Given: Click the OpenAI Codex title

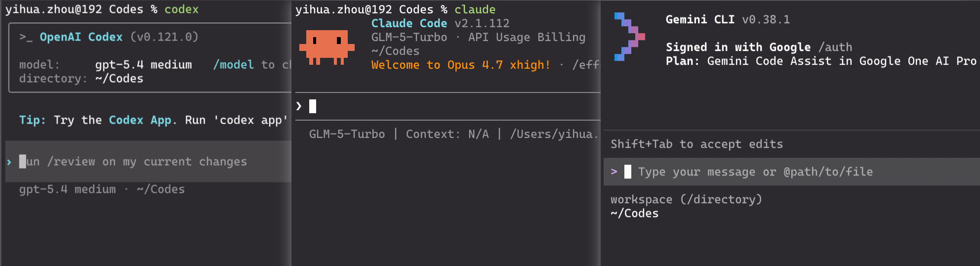Looking at the screenshot, I should pyautogui.click(x=81, y=37).
